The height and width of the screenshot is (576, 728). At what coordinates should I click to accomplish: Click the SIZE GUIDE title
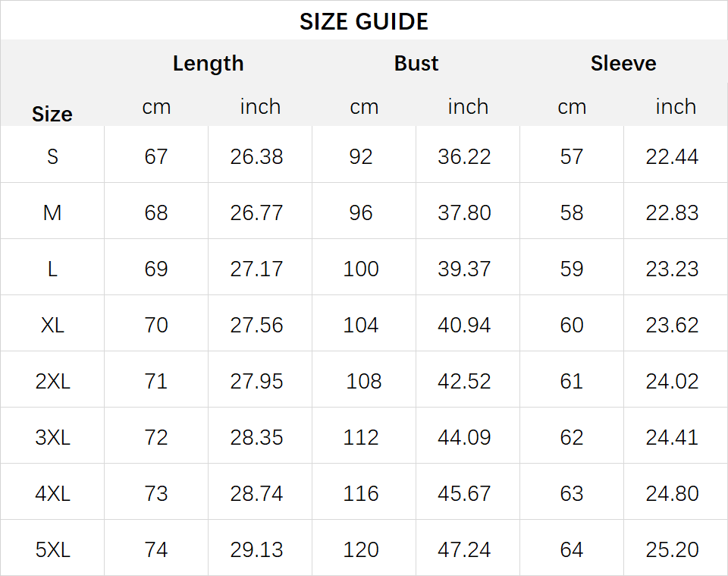(x=363, y=21)
